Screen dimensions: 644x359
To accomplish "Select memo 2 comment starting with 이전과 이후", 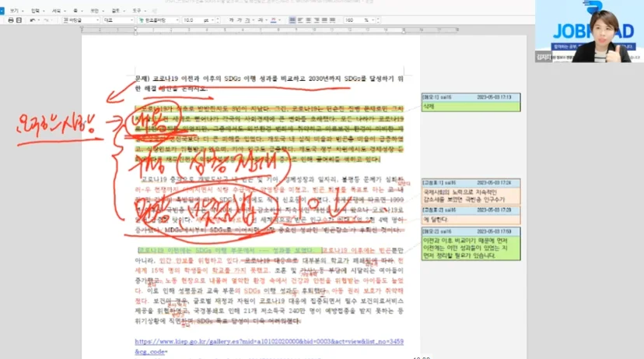I will click(x=471, y=244).
